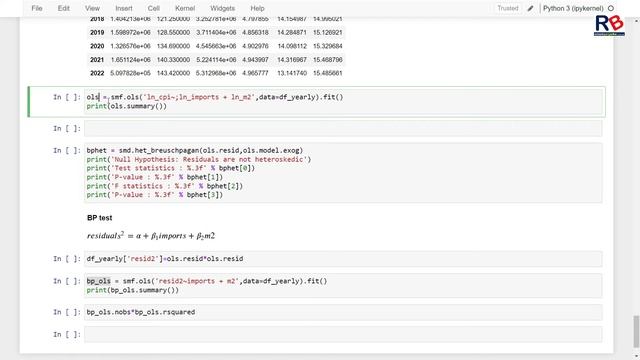
Task: Open the Cell menu
Action: [153, 8]
